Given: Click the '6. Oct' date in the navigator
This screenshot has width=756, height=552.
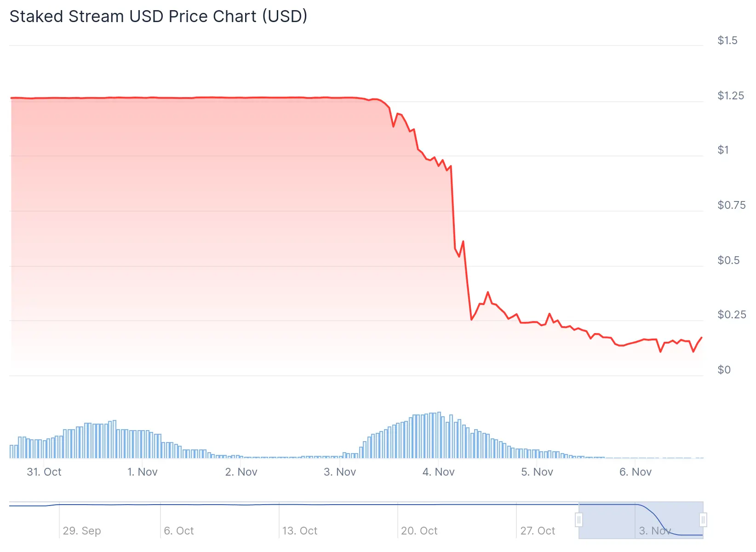Looking at the screenshot, I should pos(179,531).
